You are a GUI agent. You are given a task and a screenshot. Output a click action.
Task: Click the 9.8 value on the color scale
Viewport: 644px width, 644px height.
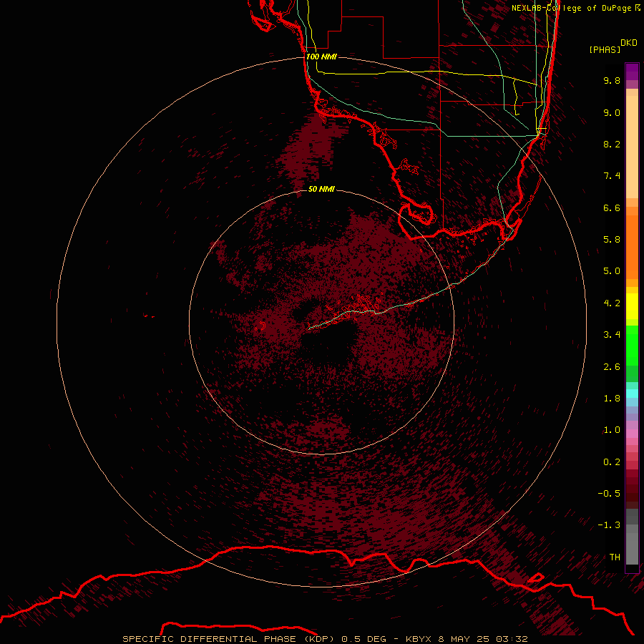pos(612,80)
